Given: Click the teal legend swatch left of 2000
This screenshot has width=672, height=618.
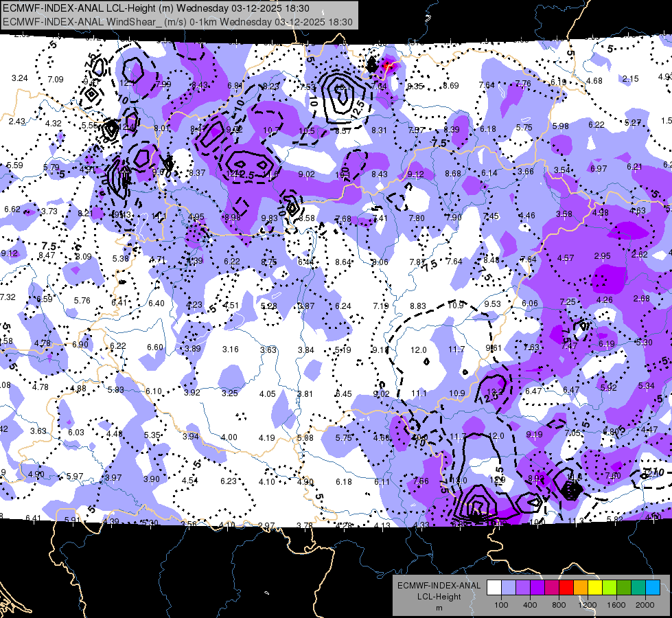Looking at the screenshot, I should [638, 587].
